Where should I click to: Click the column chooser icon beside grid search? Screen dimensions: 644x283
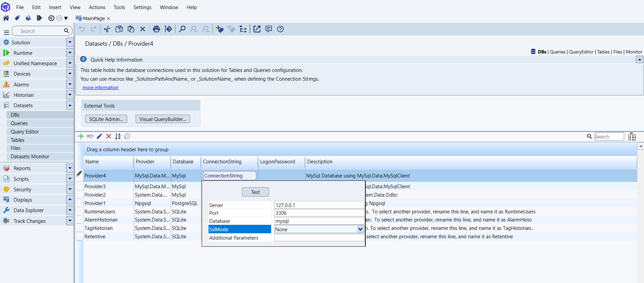632,136
